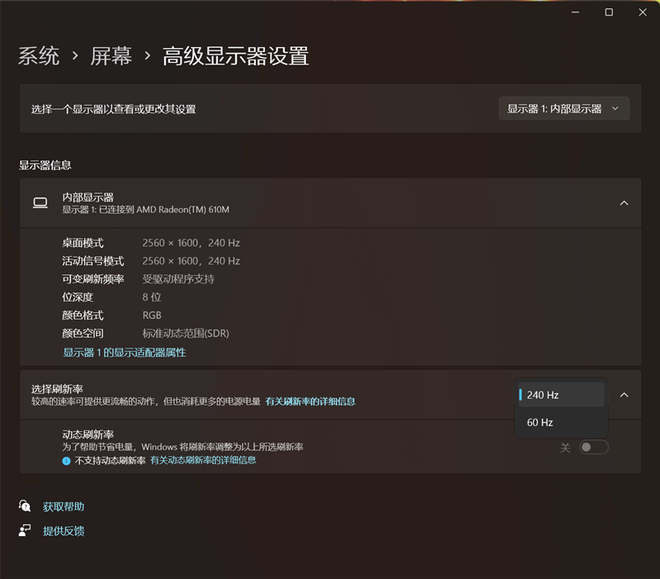Minimize the settings window
Screen dimensions: 660x579
pos(576,12)
